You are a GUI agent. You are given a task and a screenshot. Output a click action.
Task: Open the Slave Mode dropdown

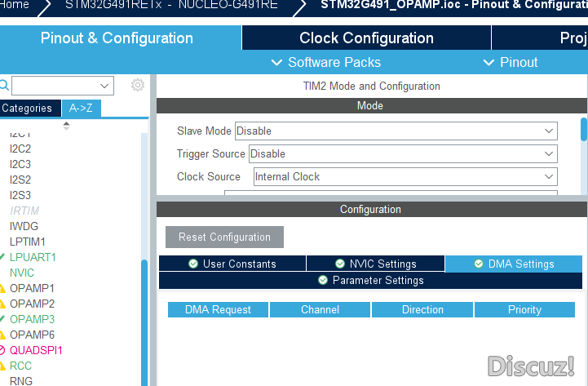(x=396, y=131)
